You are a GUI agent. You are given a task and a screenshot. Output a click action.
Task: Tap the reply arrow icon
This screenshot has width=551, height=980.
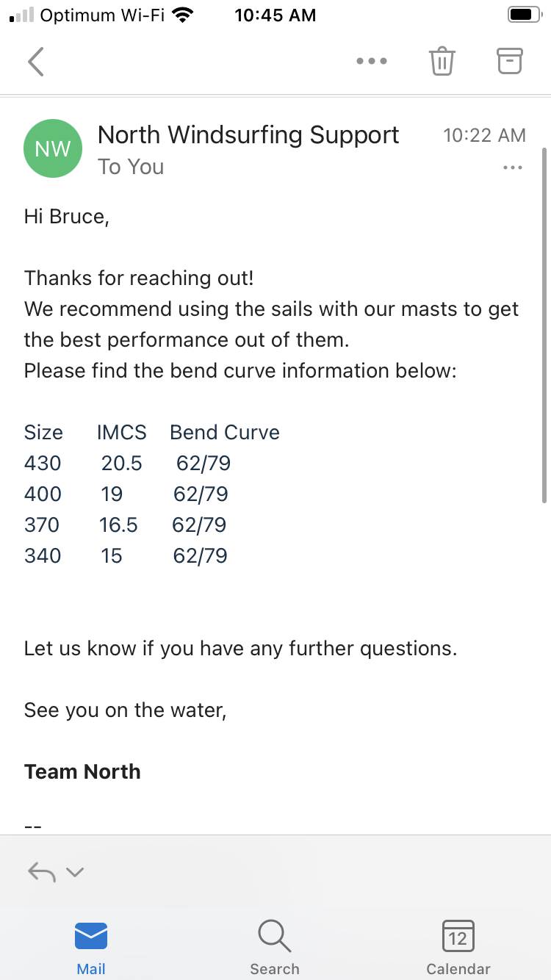point(41,872)
